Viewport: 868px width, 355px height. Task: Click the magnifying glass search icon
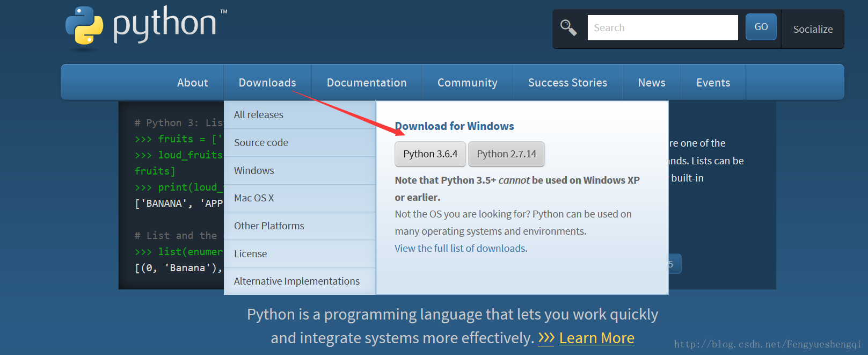pos(568,27)
